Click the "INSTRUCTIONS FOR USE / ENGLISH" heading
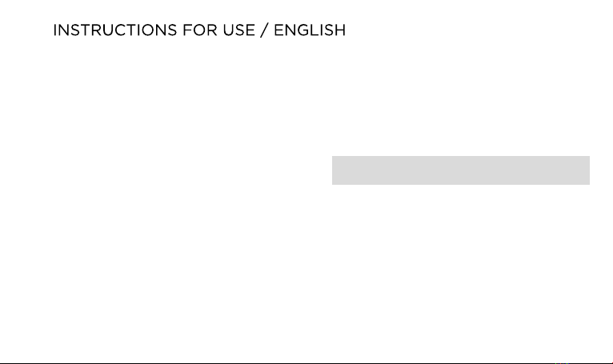The image size is (613, 364). point(199,30)
